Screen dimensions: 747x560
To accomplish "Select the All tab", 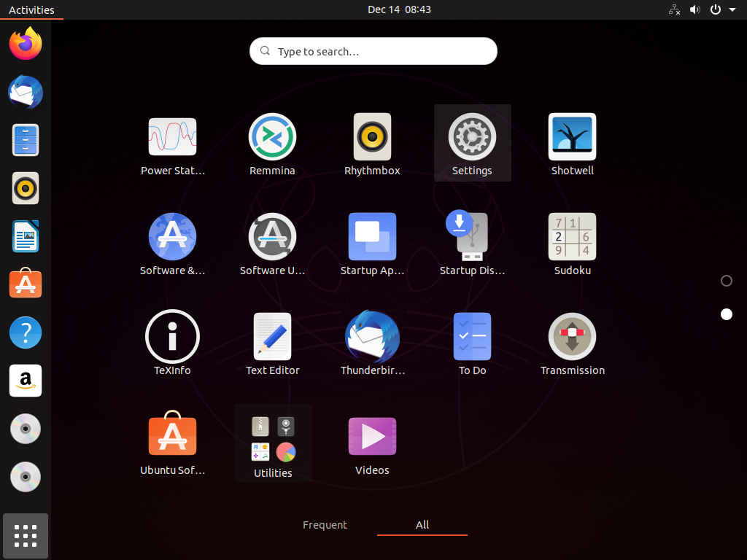I will click(422, 525).
